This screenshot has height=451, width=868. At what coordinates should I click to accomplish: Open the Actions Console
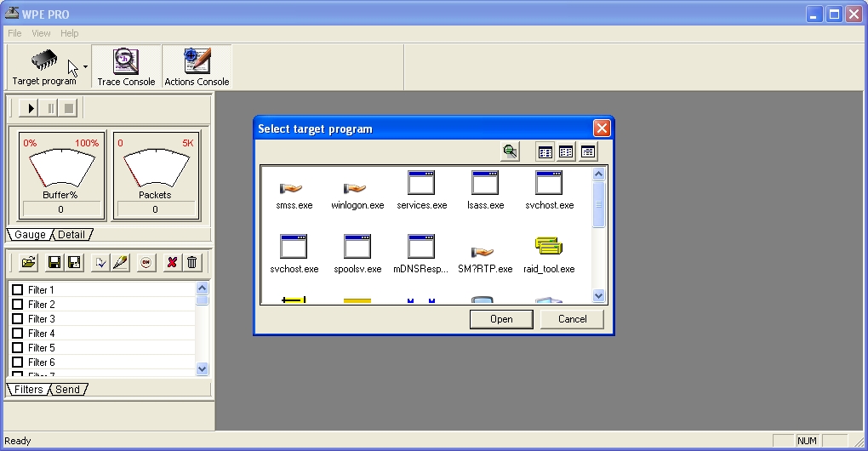click(x=197, y=67)
